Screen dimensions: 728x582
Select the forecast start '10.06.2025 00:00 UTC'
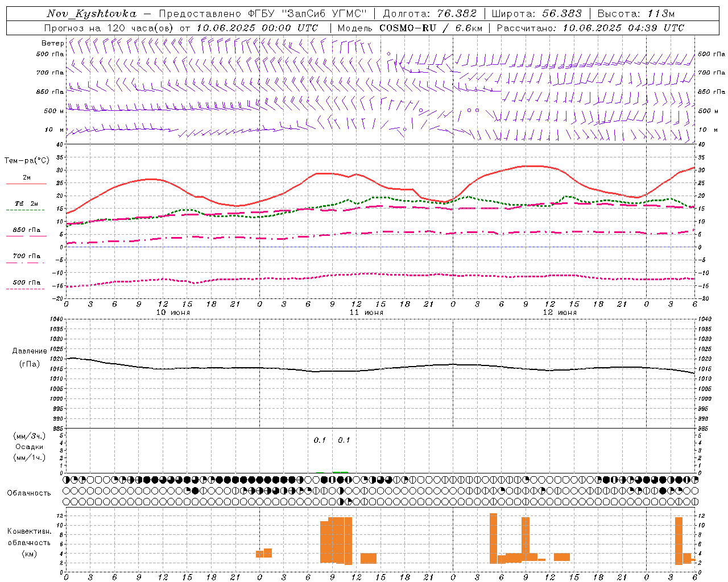[x=257, y=28]
